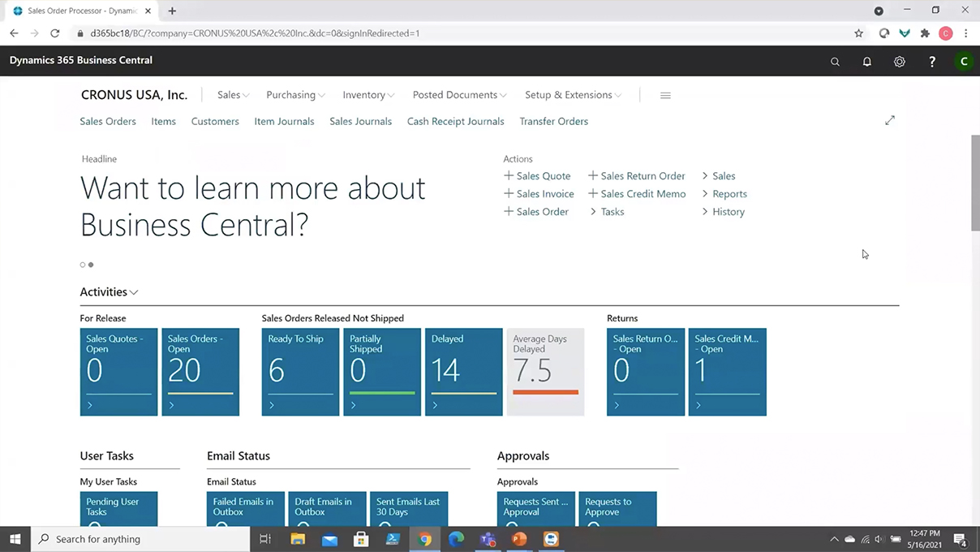Open the Sales Orders - Open tile
The height and width of the screenshot is (552, 980).
200,372
